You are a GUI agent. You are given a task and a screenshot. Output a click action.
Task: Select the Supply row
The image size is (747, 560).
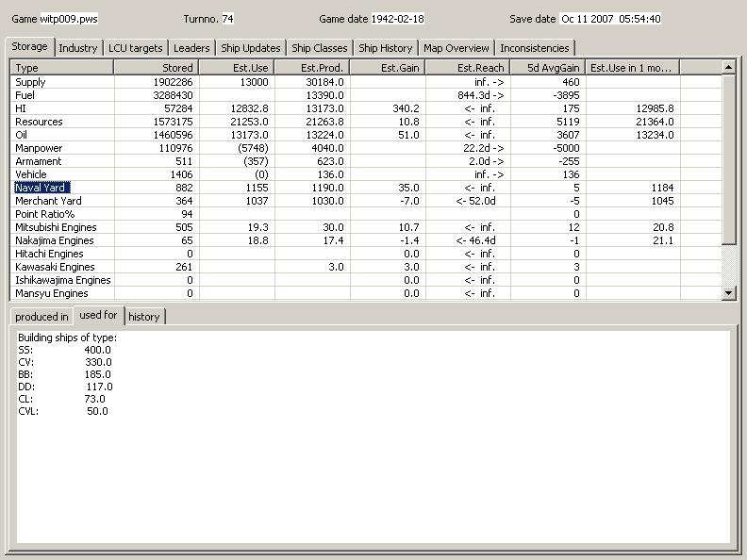(366, 82)
